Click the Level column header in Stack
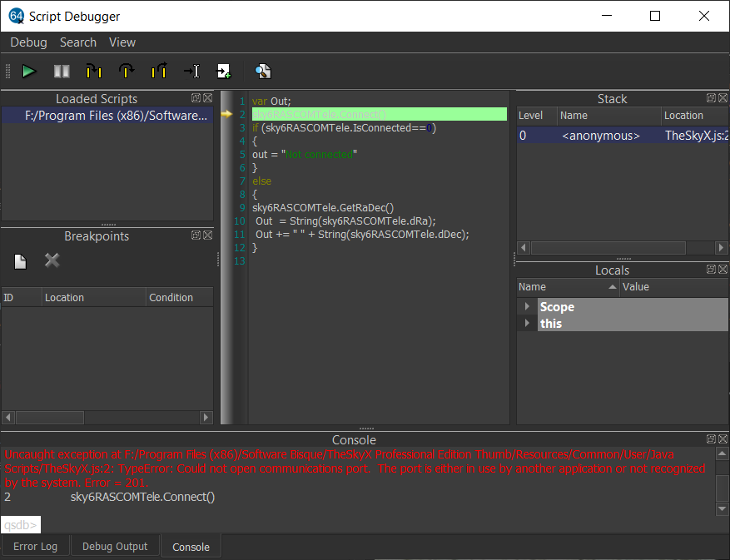 pyautogui.click(x=537, y=116)
